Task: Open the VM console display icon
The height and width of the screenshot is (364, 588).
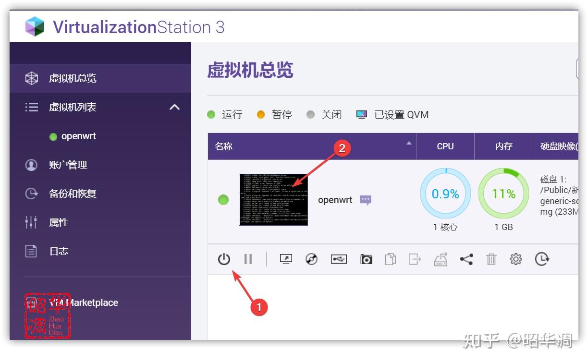Action: pos(286,259)
